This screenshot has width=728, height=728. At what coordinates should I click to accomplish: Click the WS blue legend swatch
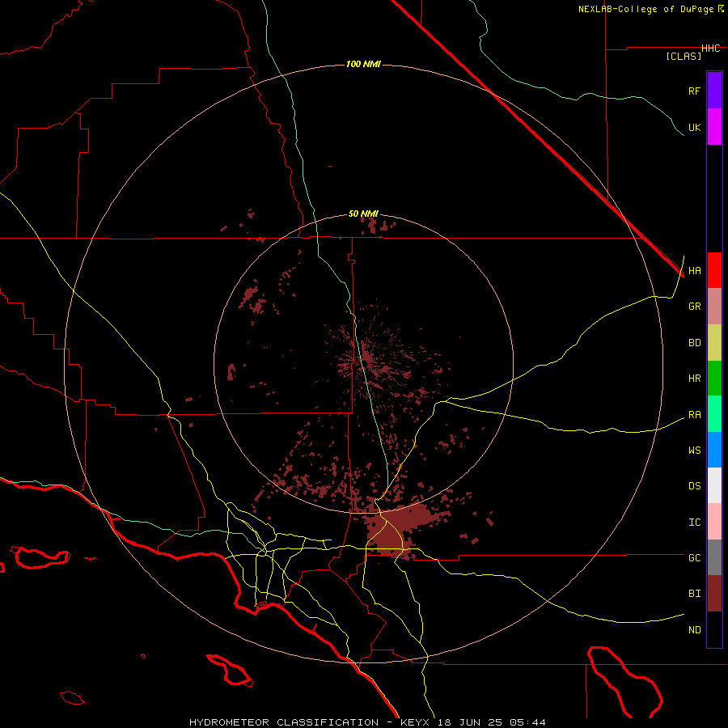pos(714,450)
